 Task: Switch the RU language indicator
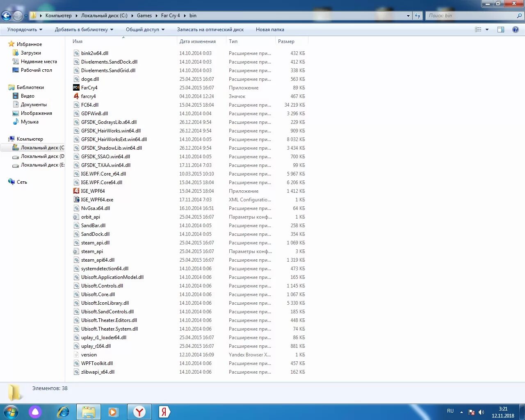click(450, 411)
